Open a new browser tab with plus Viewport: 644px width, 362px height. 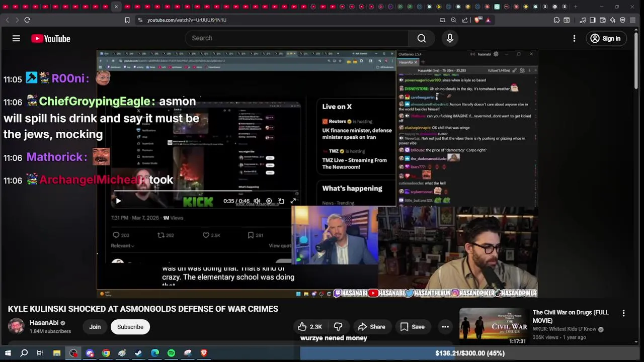pyautogui.click(x=576, y=7)
